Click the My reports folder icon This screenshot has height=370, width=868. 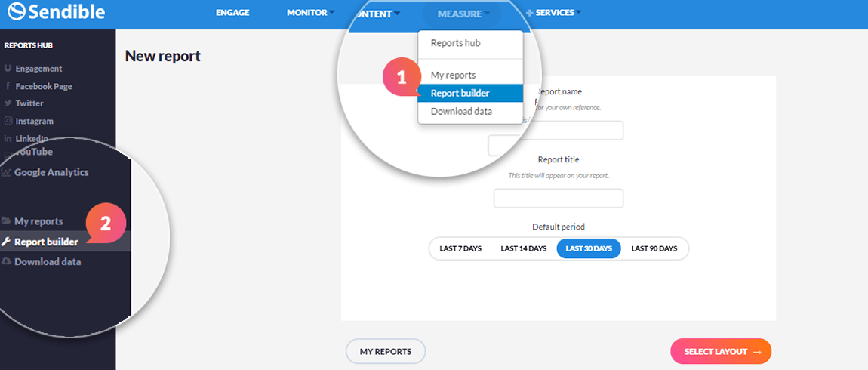[6, 221]
